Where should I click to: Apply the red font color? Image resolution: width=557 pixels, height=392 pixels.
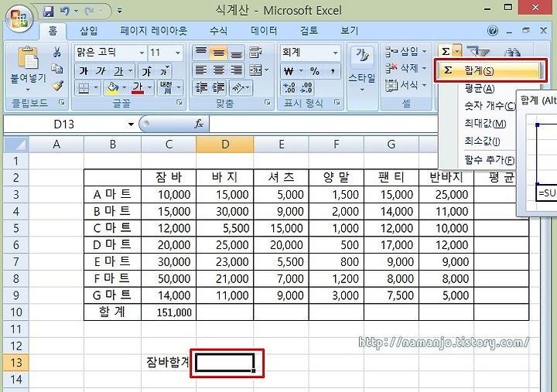pyautogui.click(x=138, y=87)
